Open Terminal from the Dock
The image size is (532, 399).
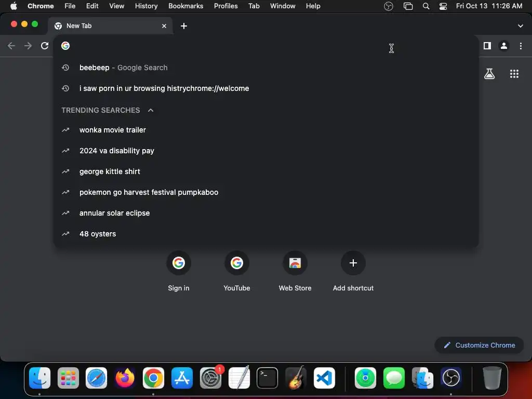pyautogui.click(x=268, y=378)
